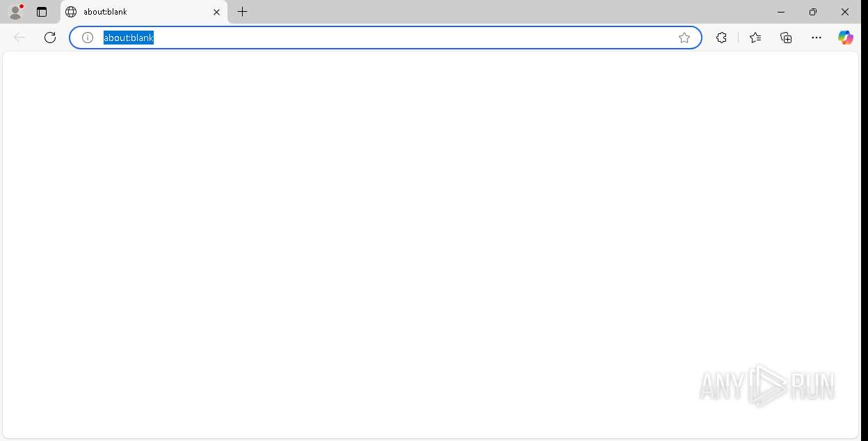The image size is (868, 441).
Task: Open a new tab with plus button
Action: (242, 12)
